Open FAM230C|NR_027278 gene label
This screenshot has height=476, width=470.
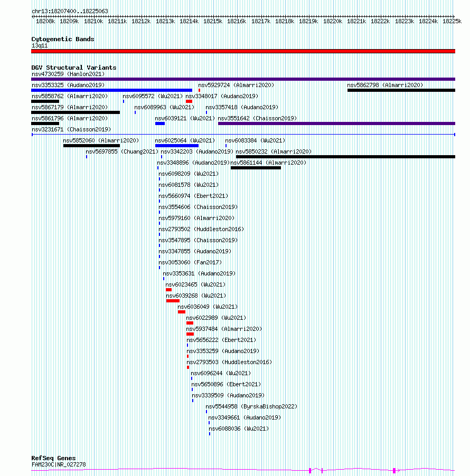coord(59,464)
